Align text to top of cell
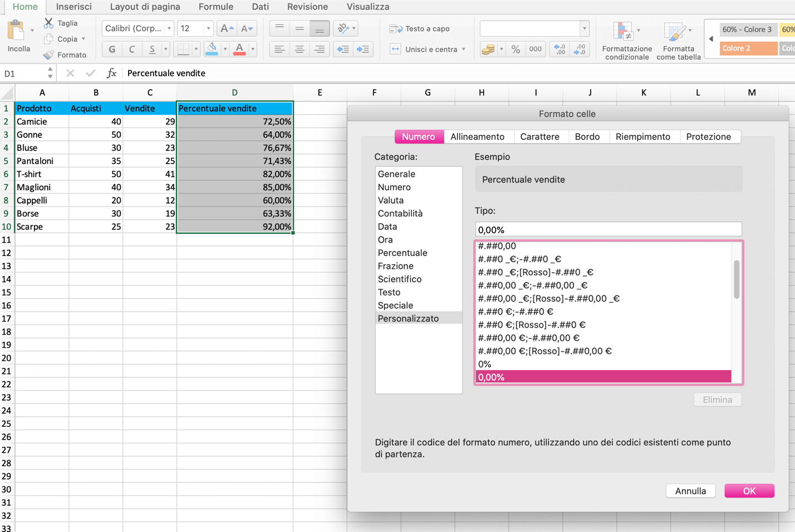This screenshot has width=795, height=532. pyautogui.click(x=279, y=28)
